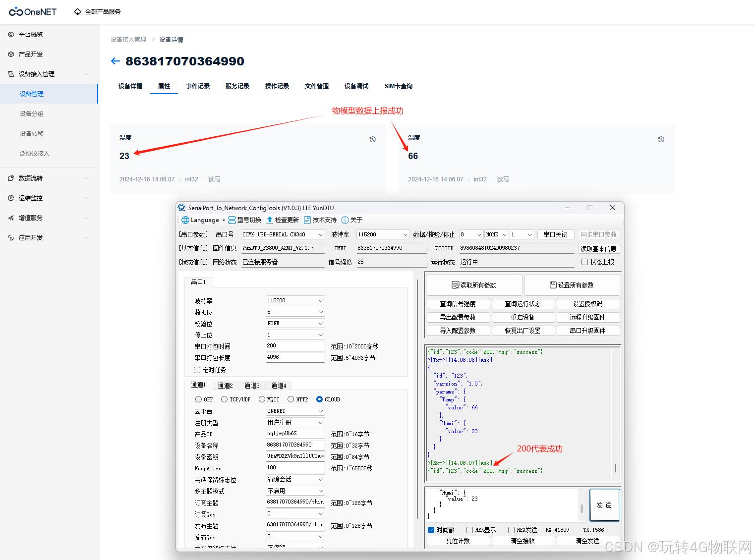Open the 串口号 COM6 dropdown
This screenshot has width=754, height=560.
[283, 234]
